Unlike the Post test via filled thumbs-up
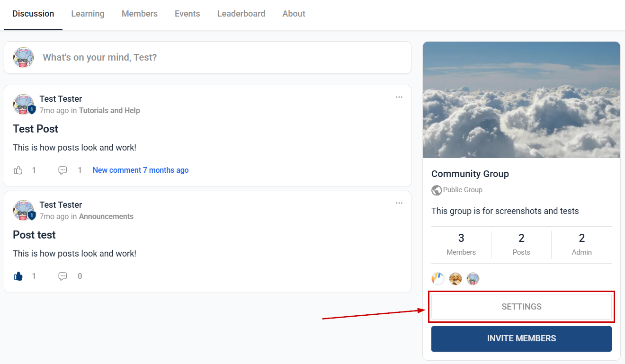 (18, 276)
